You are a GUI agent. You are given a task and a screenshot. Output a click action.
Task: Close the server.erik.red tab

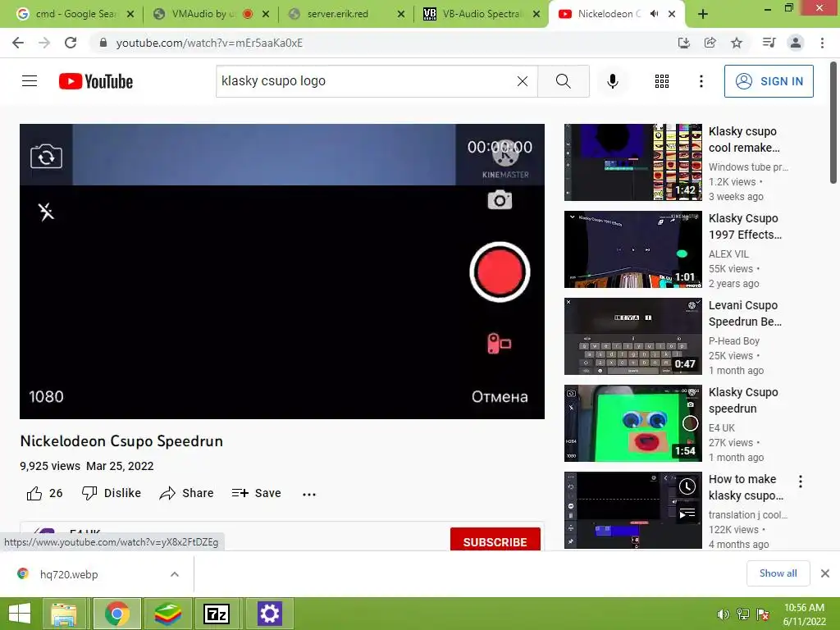coord(400,15)
